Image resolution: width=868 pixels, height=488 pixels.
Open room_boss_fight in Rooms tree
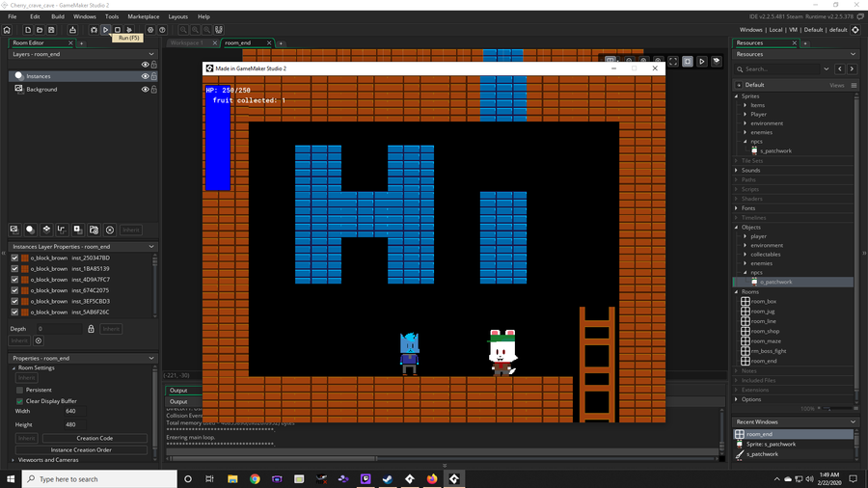769,351
